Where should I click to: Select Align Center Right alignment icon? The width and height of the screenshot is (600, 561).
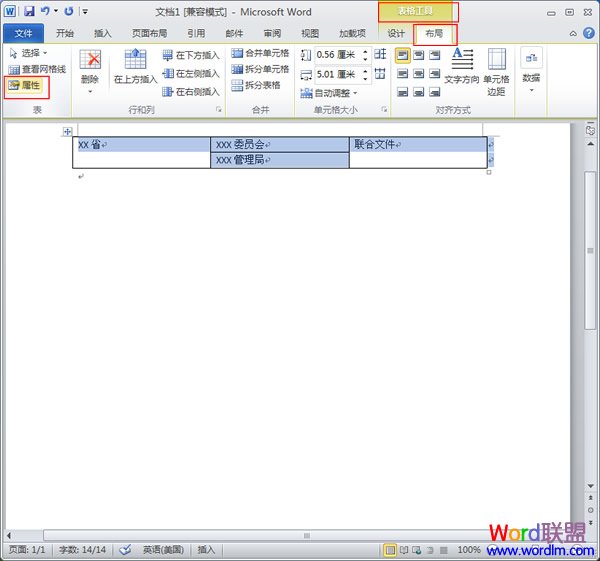coord(435,73)
